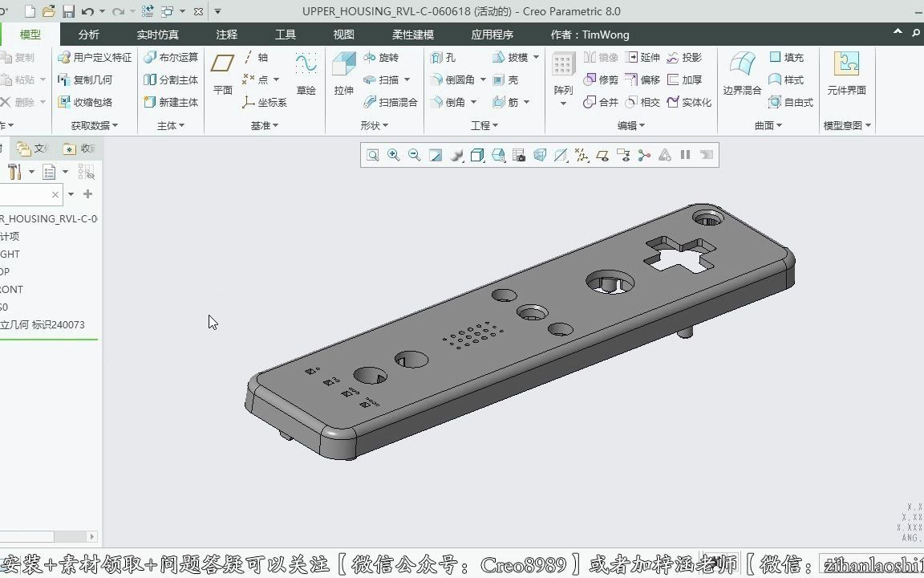Select the 旋转 (Revolve) tool

click(x=381, y=58)
